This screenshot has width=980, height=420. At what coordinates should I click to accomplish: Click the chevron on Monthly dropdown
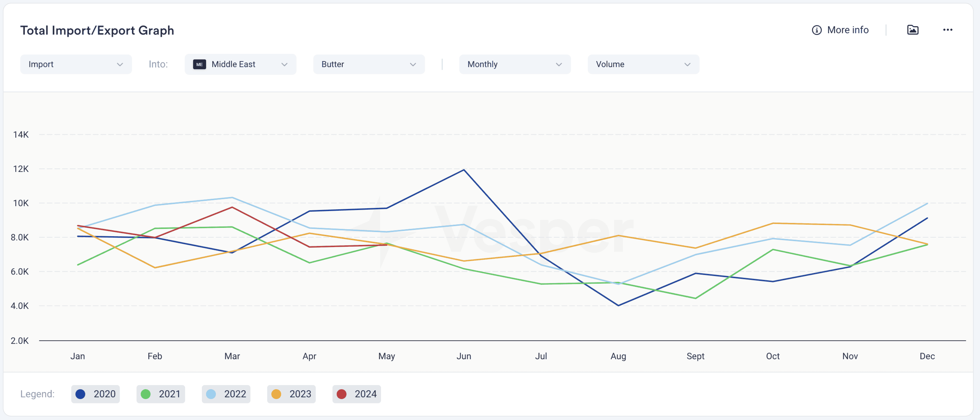coord(558,64)
